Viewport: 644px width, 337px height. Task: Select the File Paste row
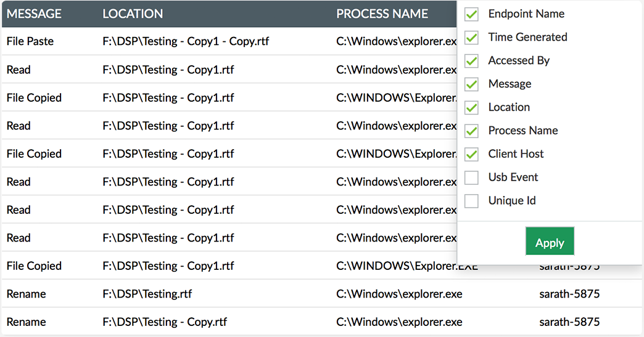(229, 41)
